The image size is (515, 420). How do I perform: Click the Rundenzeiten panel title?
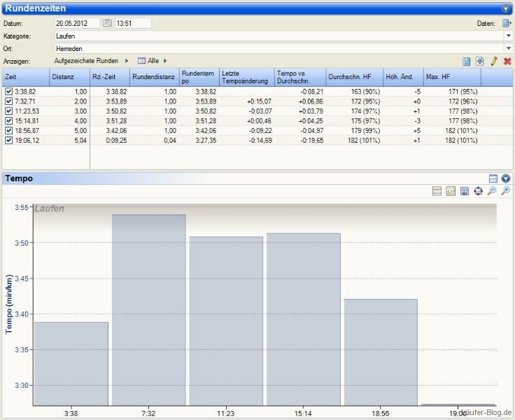(36, 8)
